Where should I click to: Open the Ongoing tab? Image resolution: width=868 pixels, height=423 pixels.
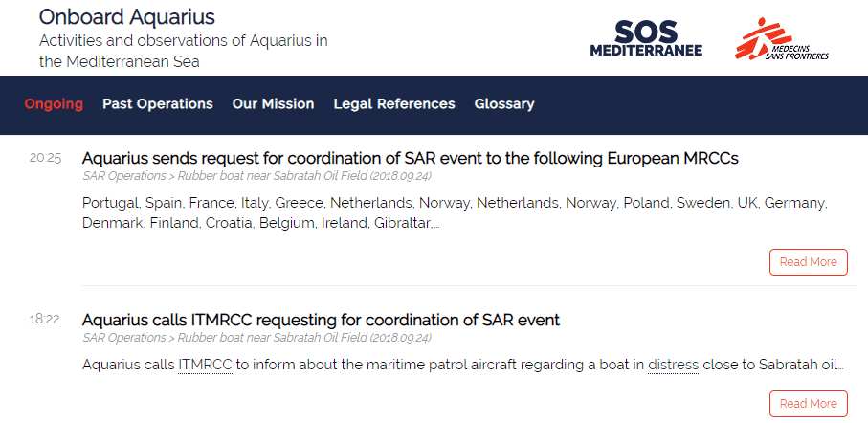pyautogui.click(x=54, y=104)
